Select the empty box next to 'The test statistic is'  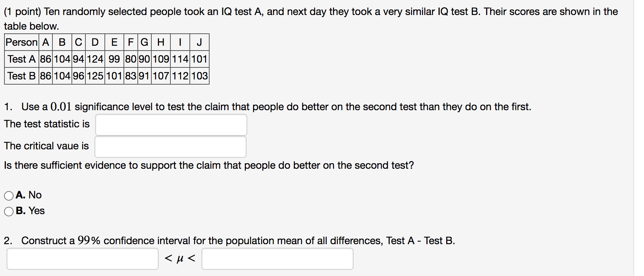(171, 124)
